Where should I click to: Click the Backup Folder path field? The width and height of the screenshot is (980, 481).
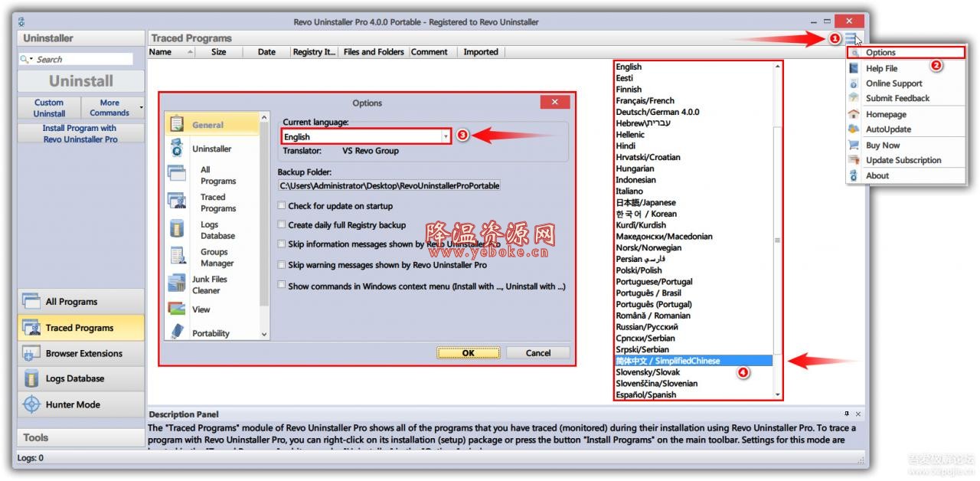tap(389, 185)
